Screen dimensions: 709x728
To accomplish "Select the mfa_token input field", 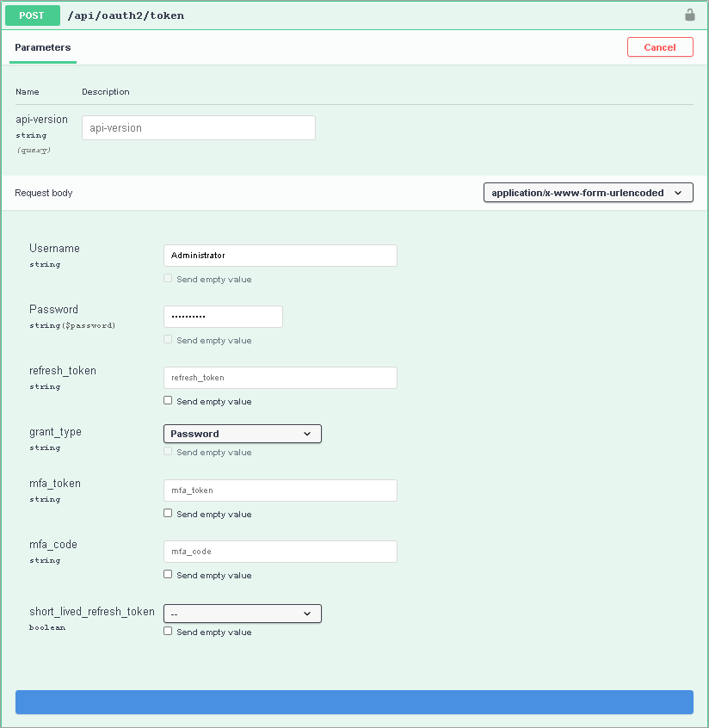I will 281,490.
